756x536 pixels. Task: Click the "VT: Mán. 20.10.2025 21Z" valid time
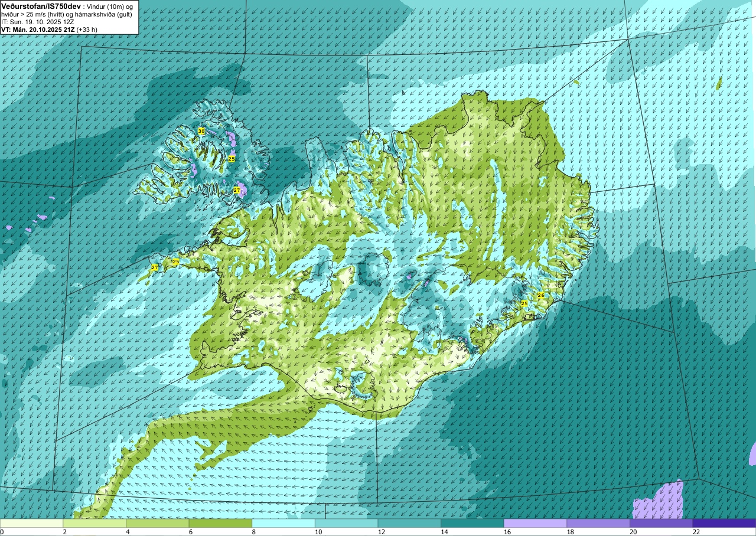[x=38, y=29]
